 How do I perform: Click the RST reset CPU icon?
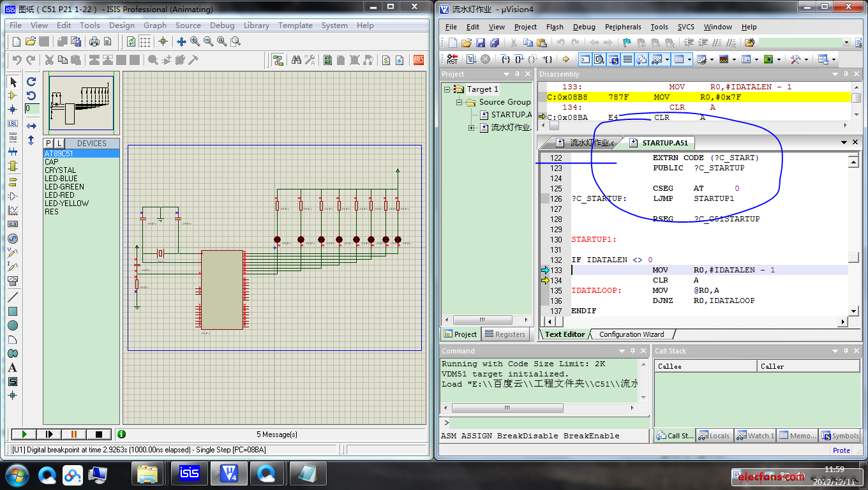[452, 59]
